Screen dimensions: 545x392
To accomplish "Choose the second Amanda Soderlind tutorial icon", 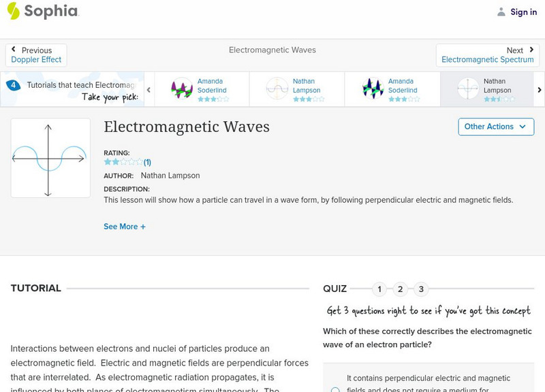I will tap(373, 88).
